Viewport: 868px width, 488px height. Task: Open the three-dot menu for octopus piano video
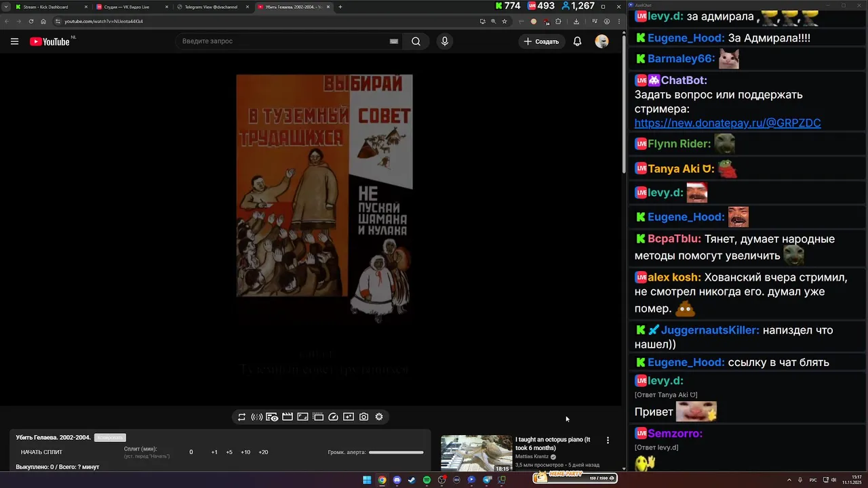coord(608,440)
